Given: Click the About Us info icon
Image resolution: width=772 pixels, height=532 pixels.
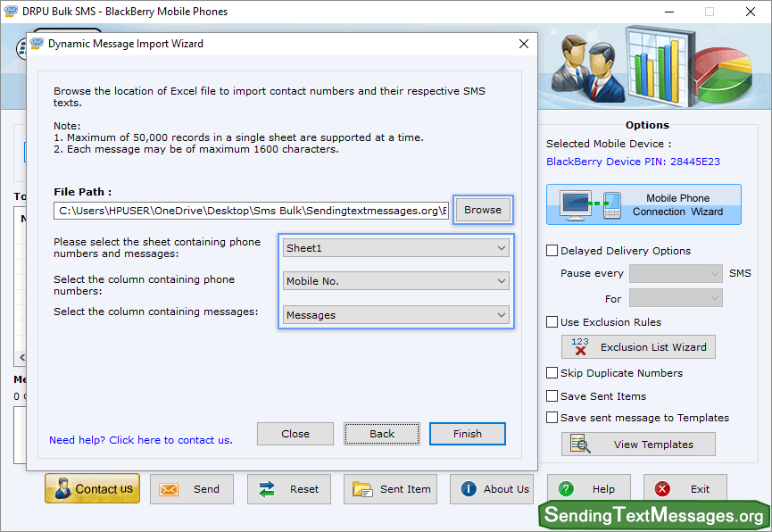Looking at the screenshot, I should point(469,488).
